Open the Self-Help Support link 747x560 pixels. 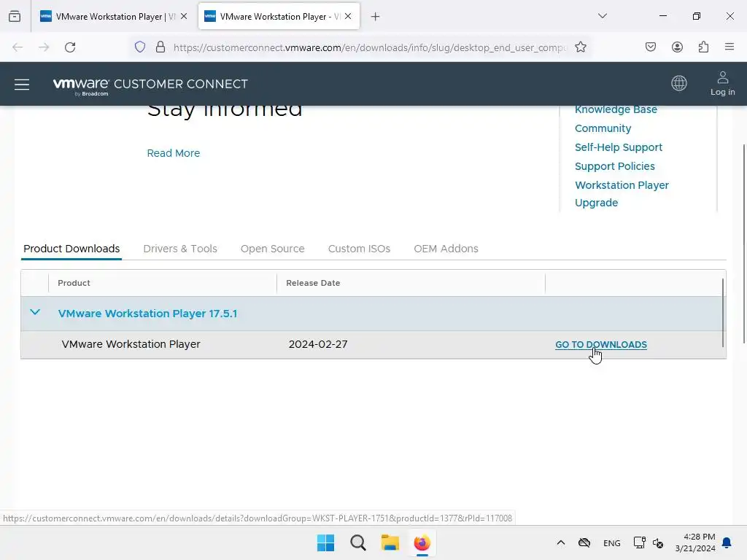pyautogui.click(x=619, y=147)
